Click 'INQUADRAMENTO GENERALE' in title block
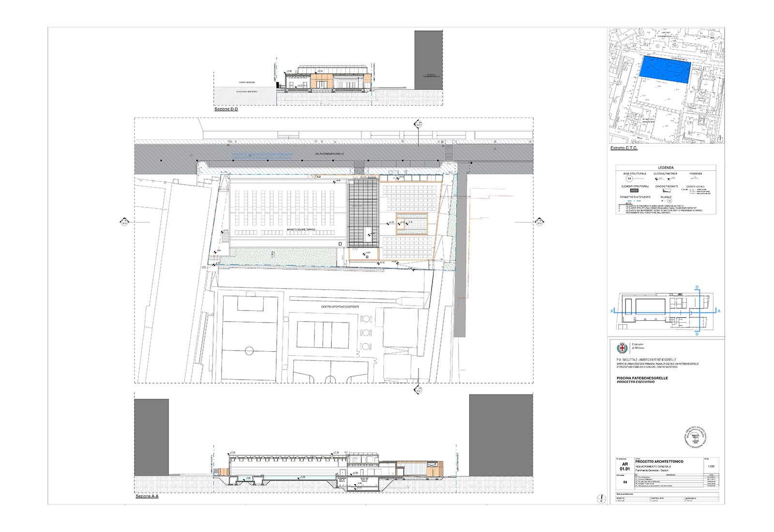774x532 pixels. coord(653,466)
